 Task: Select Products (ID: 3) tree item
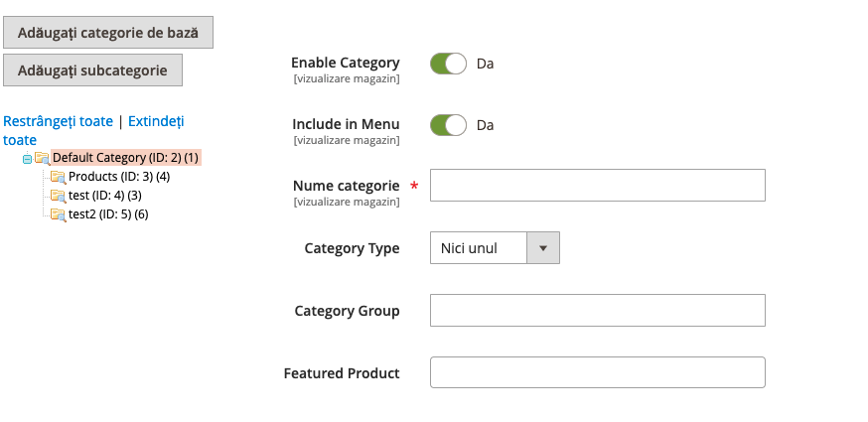point(119,177)
